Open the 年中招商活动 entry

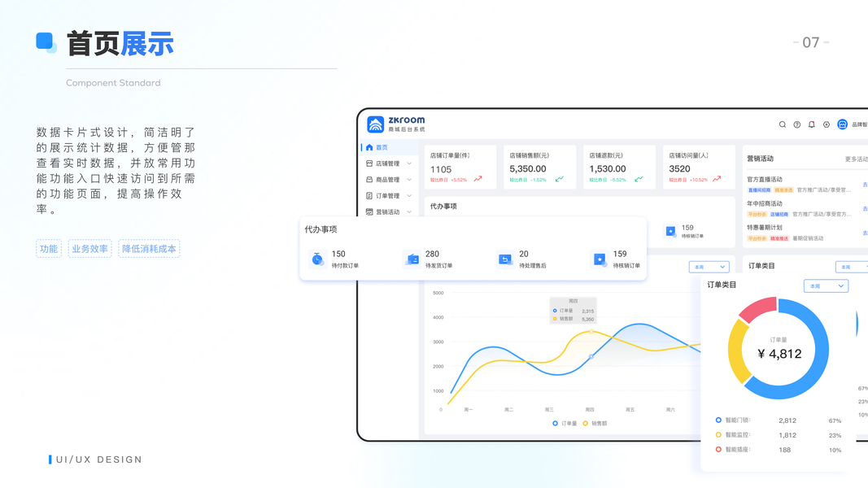[x=765, y=203]
